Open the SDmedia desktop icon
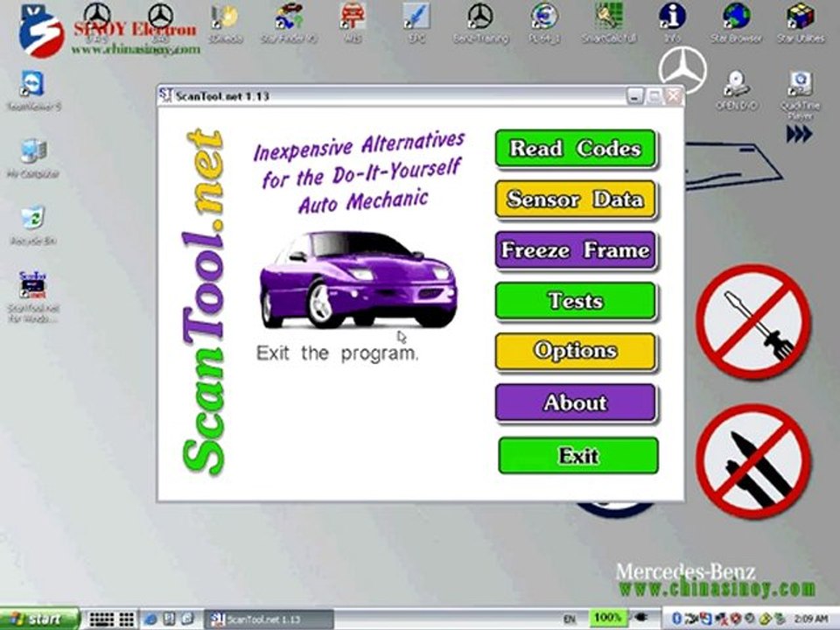The height and width of the screenshot is (630, 840). point(225,24)
